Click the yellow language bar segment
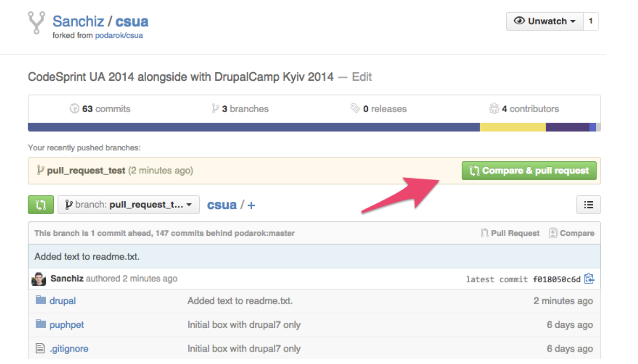Viewport: 638px width, 364px height. pos(513,127)
